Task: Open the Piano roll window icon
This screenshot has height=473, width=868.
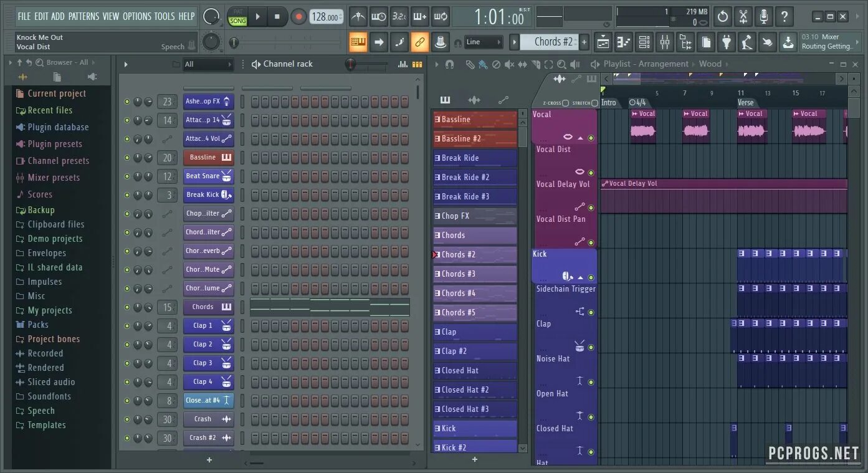Action: coord(624,42)
